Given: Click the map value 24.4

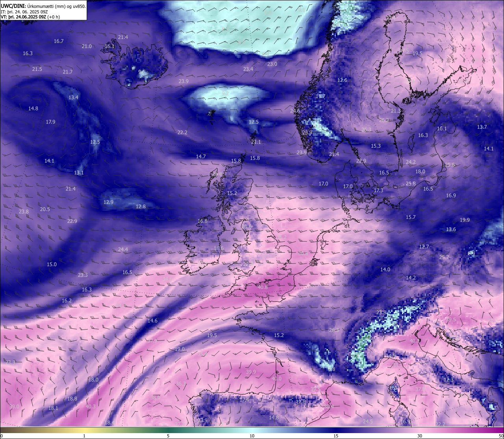Looking at the screenshot, I should [x=123, y=250].
